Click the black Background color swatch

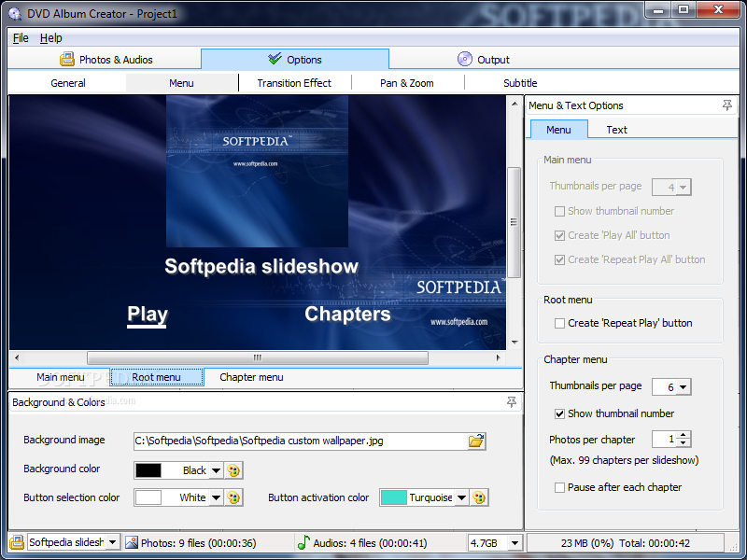tap(148, 470)
